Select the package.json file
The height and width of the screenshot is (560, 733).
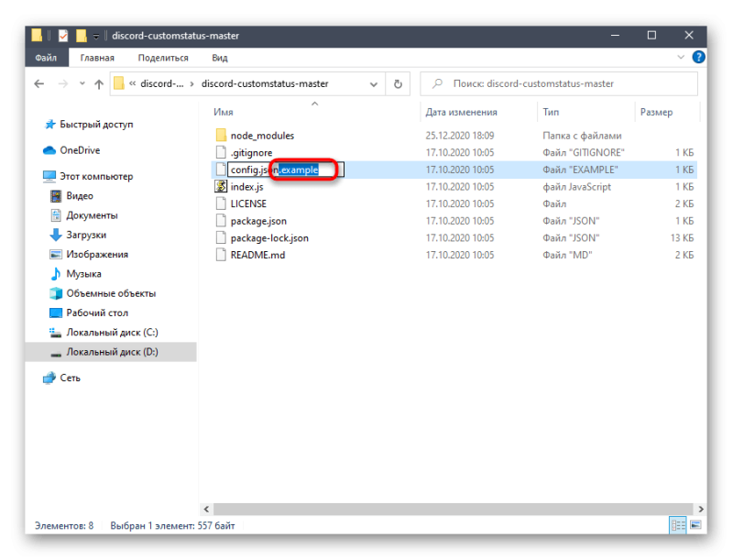tap(258, 221)
